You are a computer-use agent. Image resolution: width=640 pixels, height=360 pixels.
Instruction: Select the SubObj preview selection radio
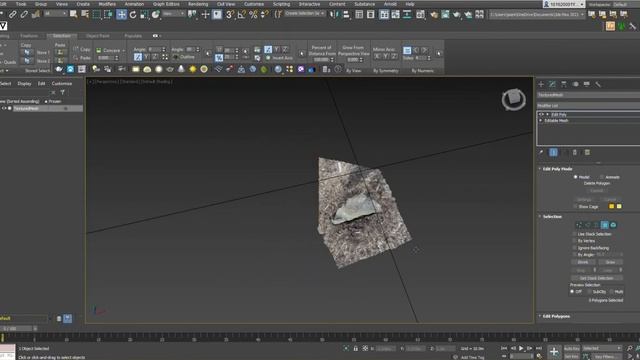click(589, 292)
